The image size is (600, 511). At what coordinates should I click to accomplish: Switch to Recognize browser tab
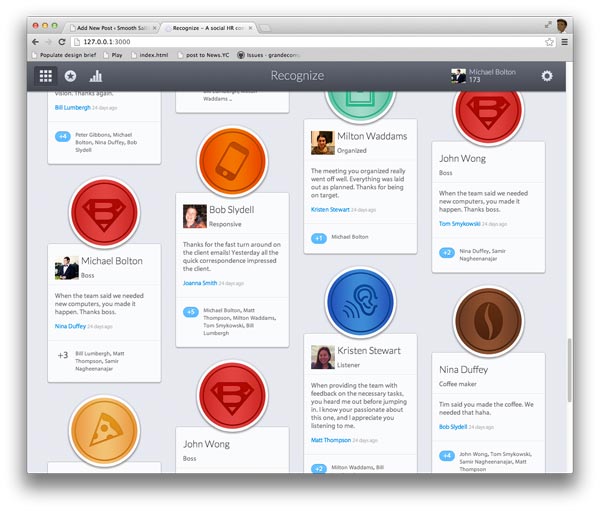[207, 28]
